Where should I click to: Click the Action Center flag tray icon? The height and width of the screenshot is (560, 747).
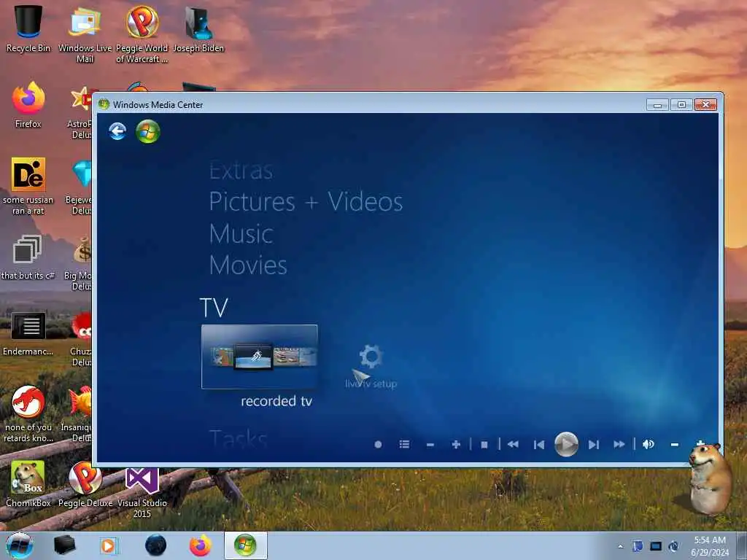pos(638,546)
